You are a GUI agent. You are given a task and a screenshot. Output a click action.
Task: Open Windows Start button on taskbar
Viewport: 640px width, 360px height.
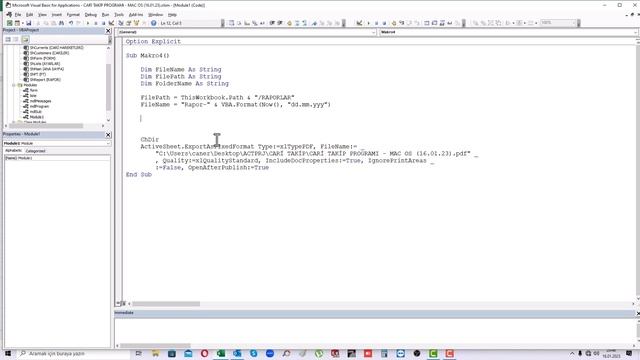click(8, 353)
